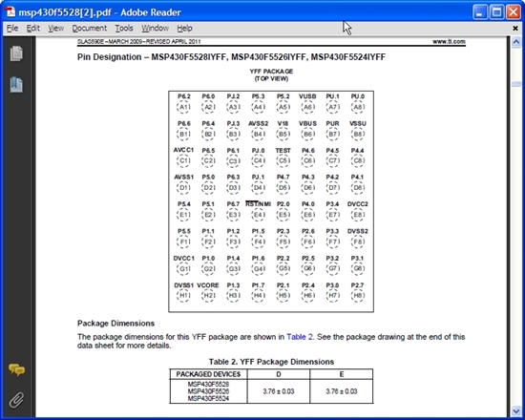Open the Document menu
Image resolution: width=525 pixels, height=420 pixels.
point(90,28)
